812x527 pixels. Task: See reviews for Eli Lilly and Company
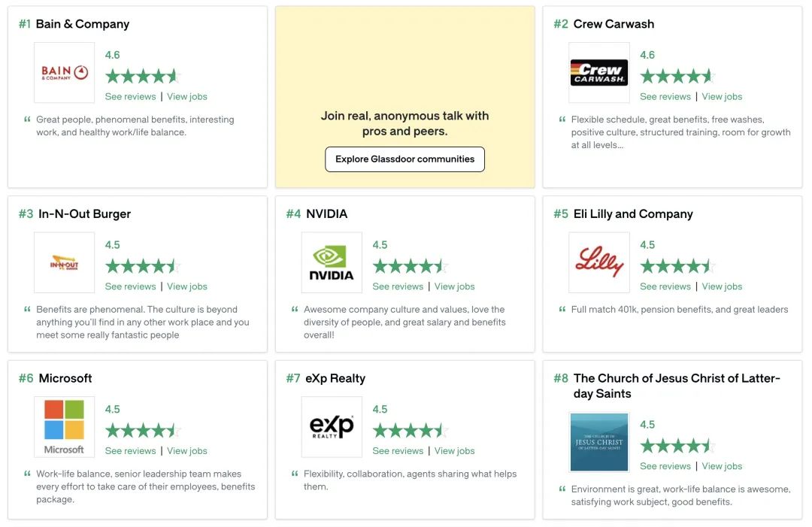pos(665,286)
